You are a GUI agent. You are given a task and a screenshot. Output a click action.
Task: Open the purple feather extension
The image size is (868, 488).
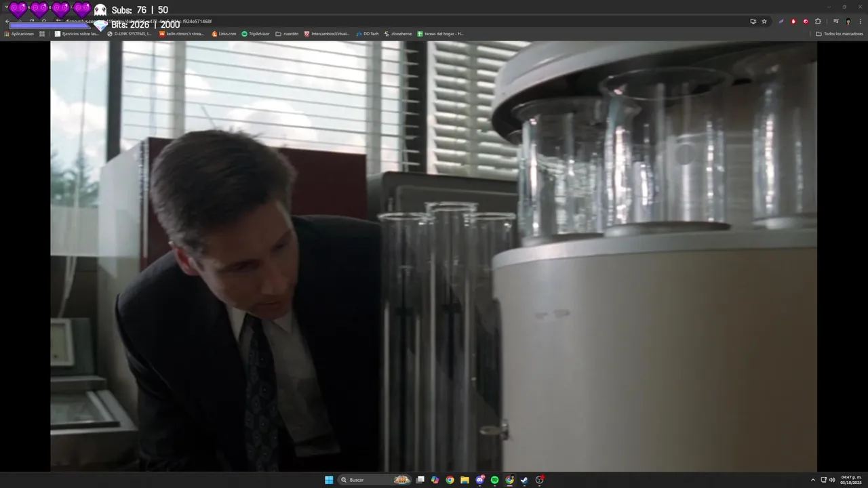[x=781, y=21]
